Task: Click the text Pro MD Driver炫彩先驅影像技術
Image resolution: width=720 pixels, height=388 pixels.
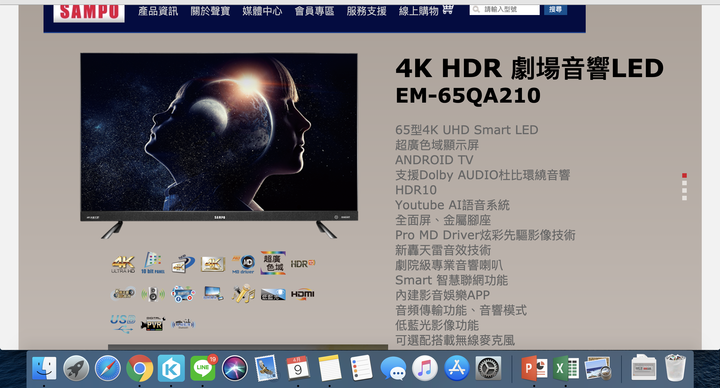Action: 485,235
